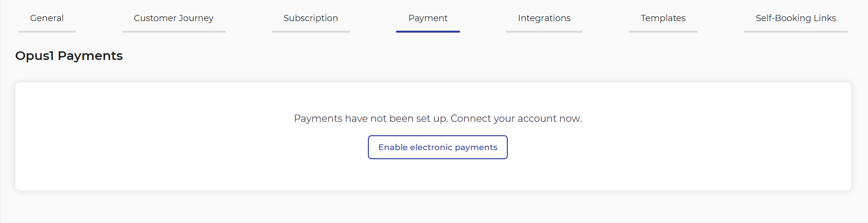Switch to the General tab
868x223 pixels.
click(47, 18)
